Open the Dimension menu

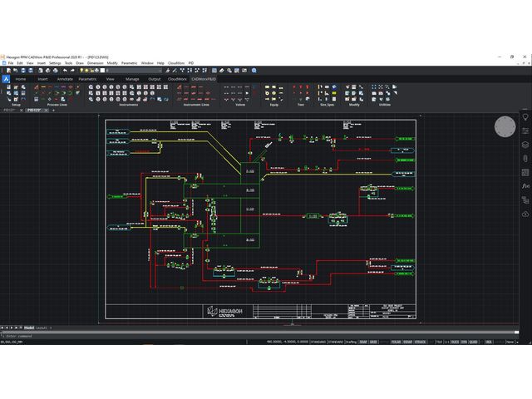coord(96,62)
